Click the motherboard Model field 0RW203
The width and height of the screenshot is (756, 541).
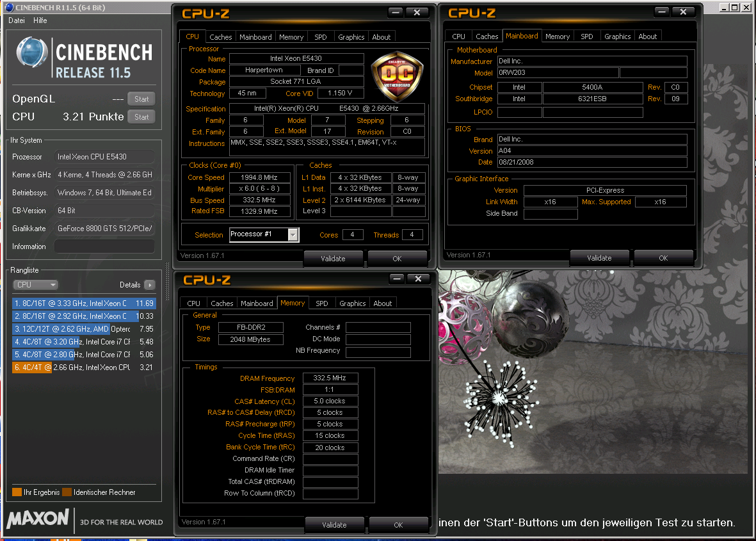[x=558, y=73]
